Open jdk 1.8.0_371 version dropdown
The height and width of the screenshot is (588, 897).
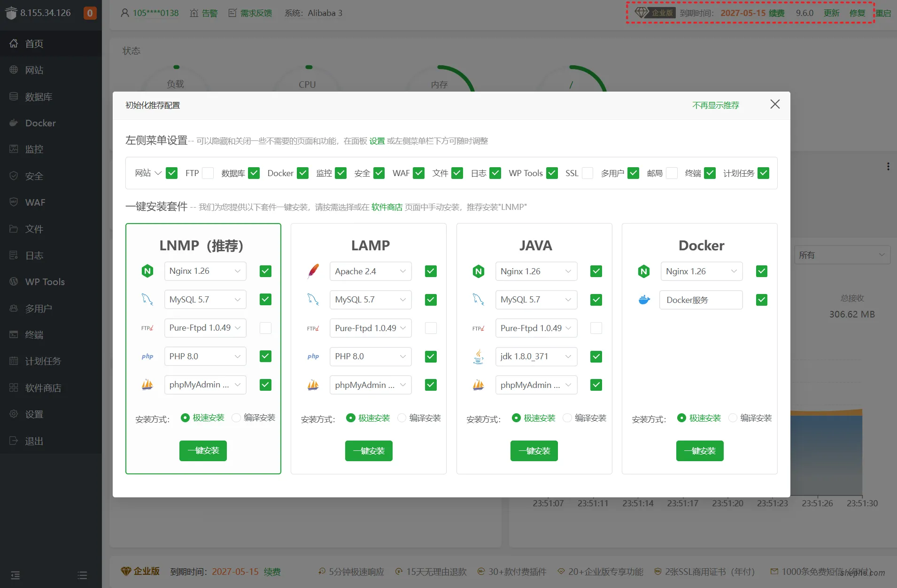[x=536, y=356]
